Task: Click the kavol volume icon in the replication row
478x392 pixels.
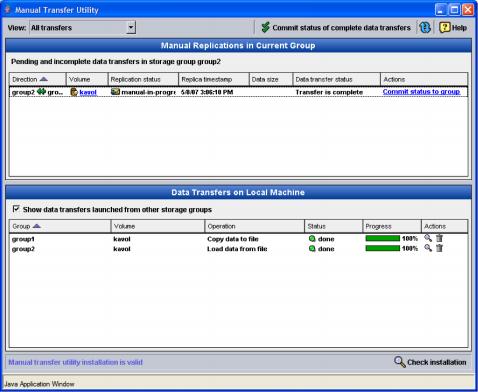Action: 74,92
